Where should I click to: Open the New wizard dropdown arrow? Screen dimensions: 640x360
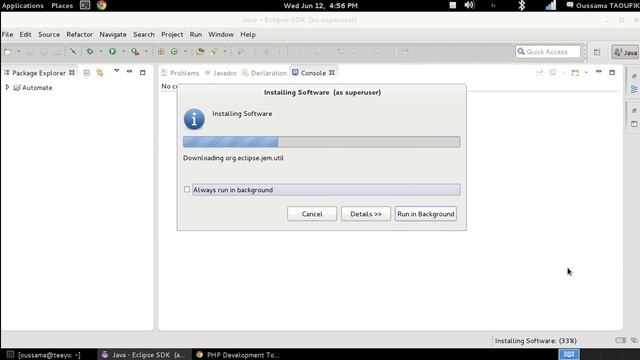[18, 52]
